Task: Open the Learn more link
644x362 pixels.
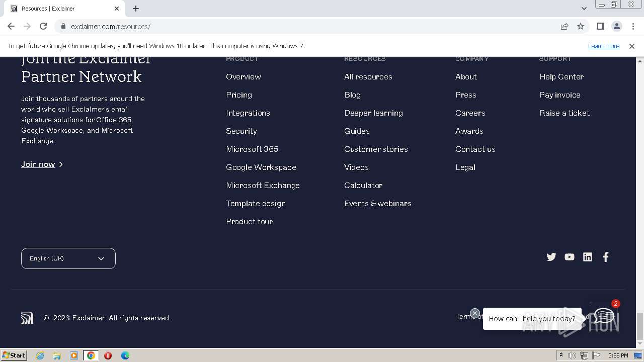Action: 604,46
